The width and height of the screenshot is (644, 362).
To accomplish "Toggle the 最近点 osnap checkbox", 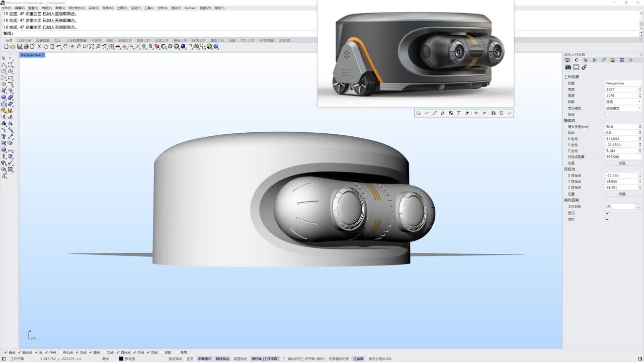I will [x=19, y=352].
